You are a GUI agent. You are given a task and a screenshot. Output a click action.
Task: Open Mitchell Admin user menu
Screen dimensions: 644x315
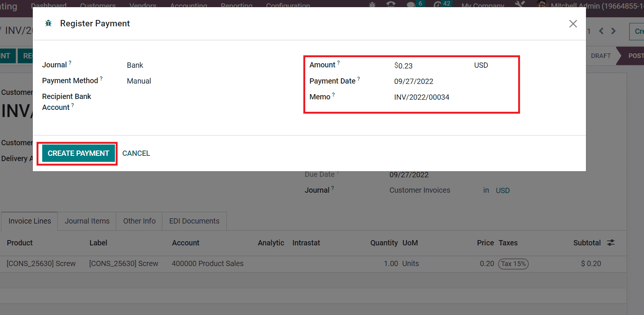coord(590,5)
